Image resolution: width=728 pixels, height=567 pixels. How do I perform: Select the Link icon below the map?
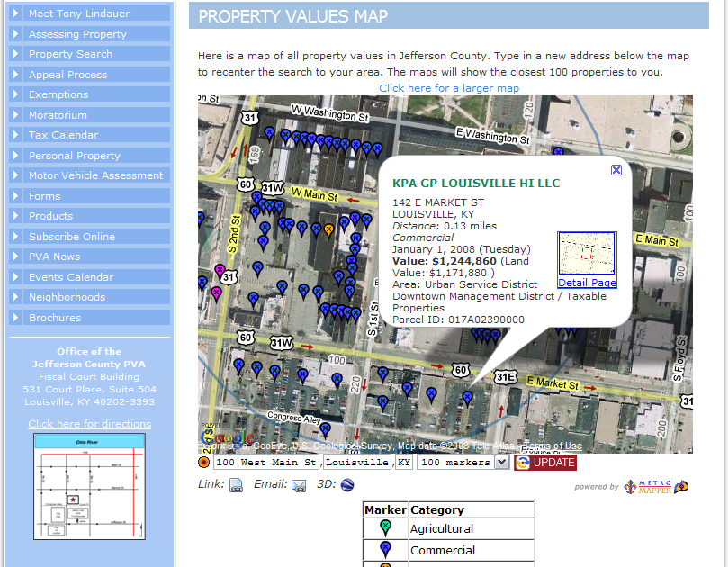click(236, 483)
